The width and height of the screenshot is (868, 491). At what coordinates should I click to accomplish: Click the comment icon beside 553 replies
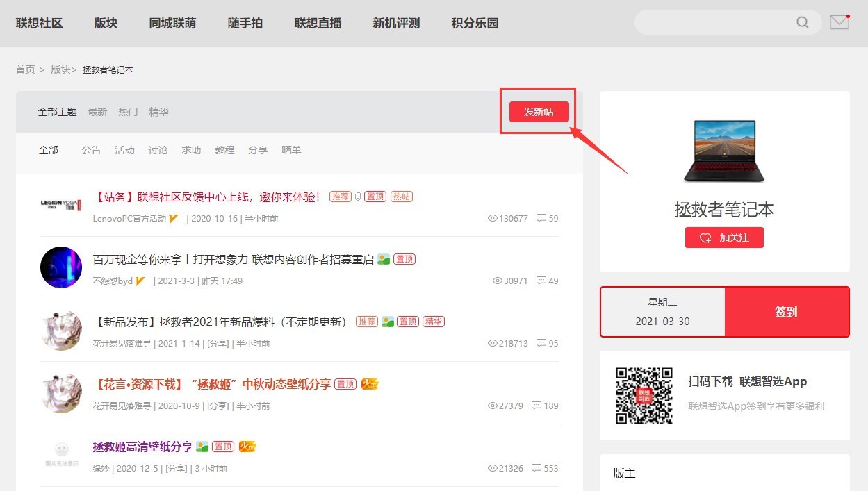[x=536, y=468]
